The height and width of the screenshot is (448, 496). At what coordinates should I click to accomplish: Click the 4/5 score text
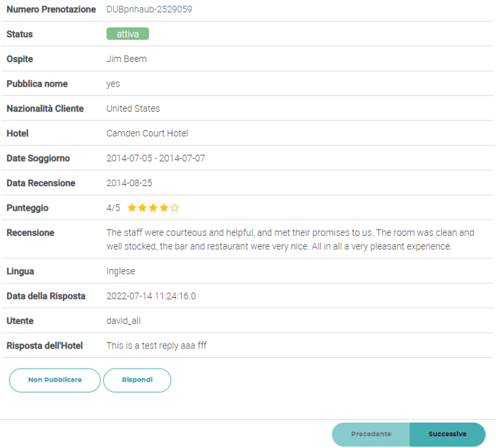pyautogui.click(x=113, y=208)
